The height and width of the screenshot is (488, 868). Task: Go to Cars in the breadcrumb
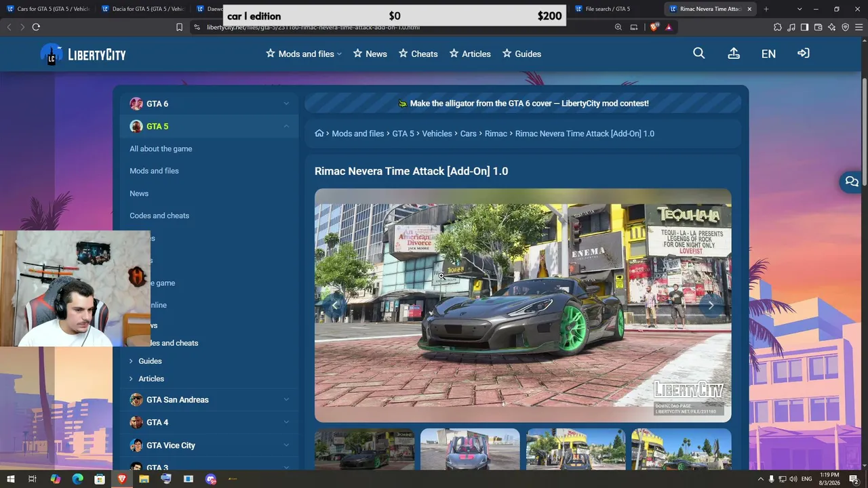pos(469,134)
